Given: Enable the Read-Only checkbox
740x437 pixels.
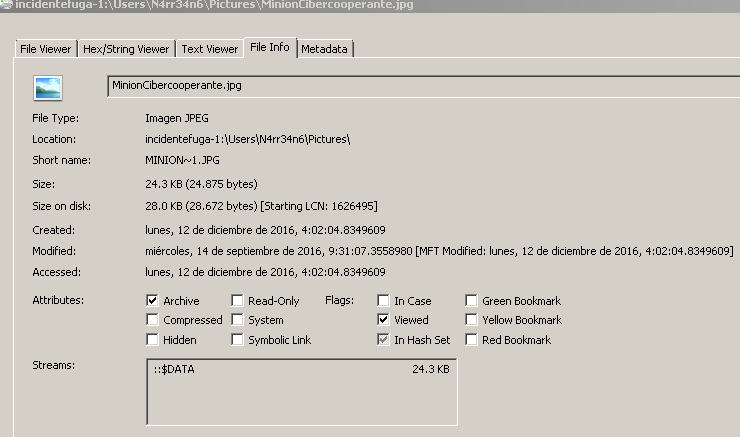Looking at the screenshot, I should [237, 301].
